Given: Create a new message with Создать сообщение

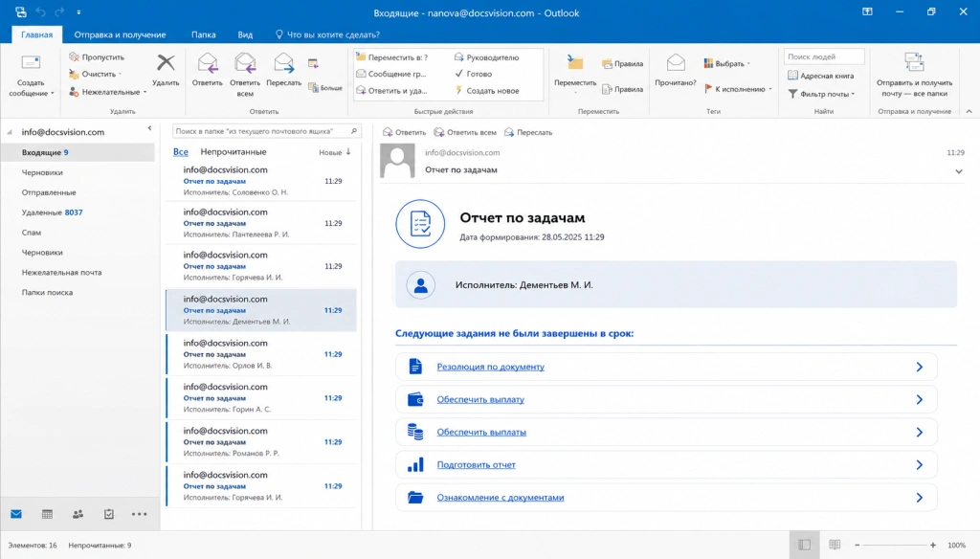Looking at the screenshot, I should [x=31, y=75].
